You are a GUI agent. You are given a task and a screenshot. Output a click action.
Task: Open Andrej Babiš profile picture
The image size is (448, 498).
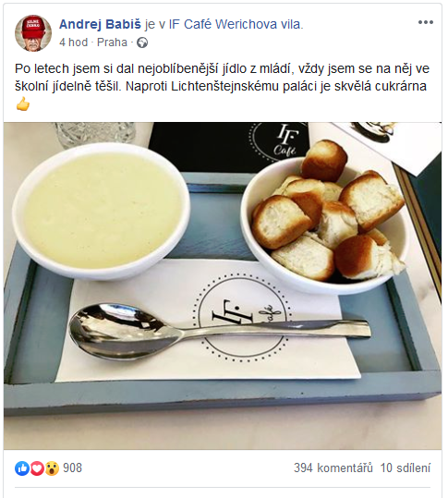coord(33,33)
